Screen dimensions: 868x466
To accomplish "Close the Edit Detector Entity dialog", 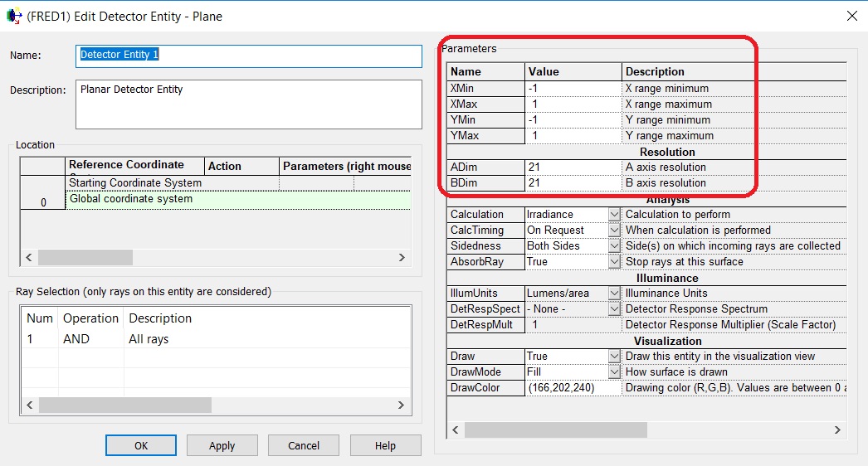I will [852, 16].
